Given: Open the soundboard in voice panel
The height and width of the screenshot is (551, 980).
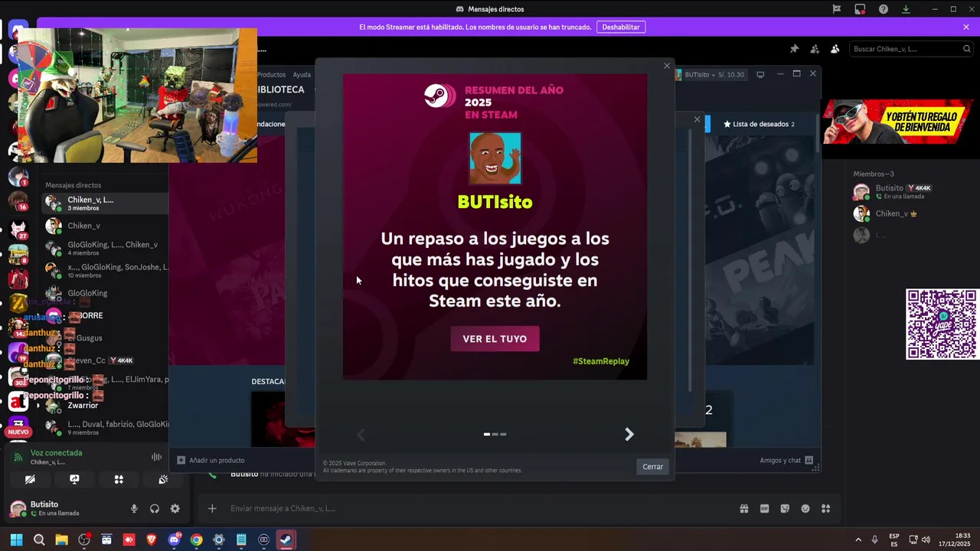Looking at the screenshot, I should pyautogui.click(x=163, y=479).
